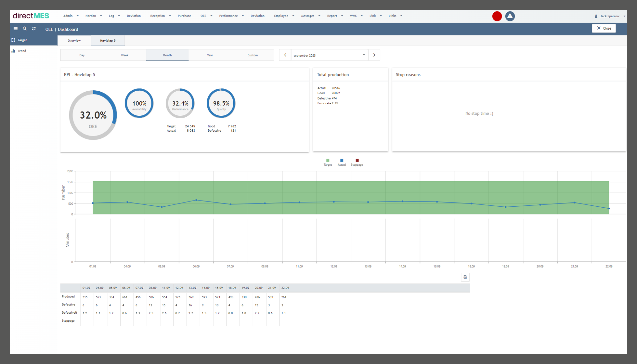This screenshot has width=637, height=364.
Task: Click the Trend bar-chart icon in the sidebar
Action: click(x=14, y=51)
